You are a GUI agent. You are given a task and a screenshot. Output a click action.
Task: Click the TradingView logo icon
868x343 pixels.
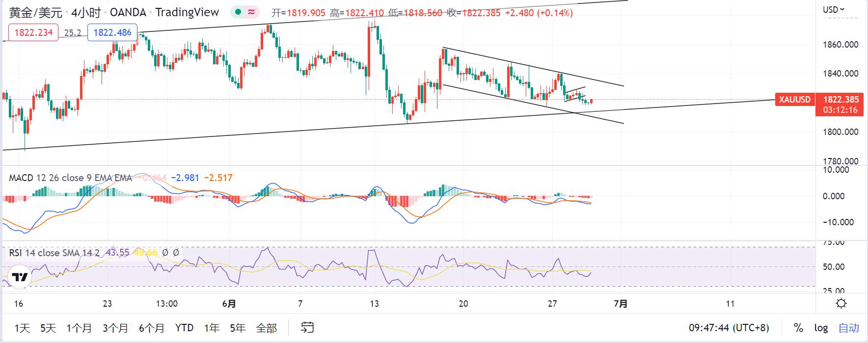[20, 277]
